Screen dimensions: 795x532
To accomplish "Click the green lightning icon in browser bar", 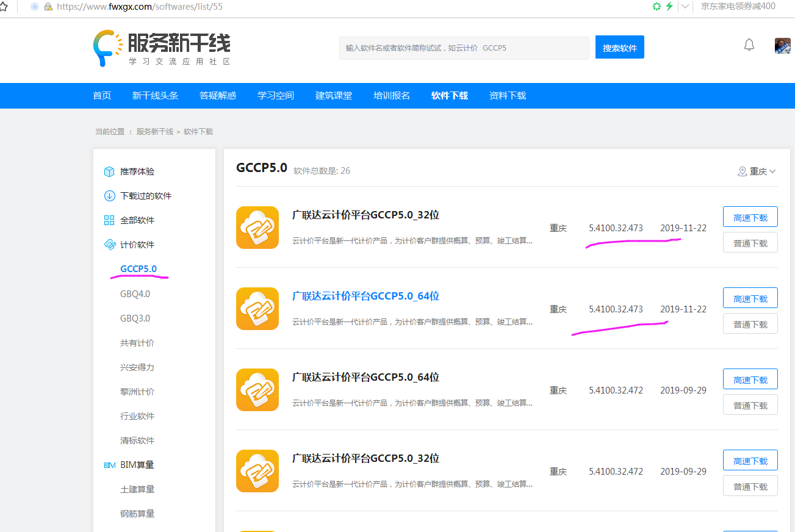I will tap(669, 6).
